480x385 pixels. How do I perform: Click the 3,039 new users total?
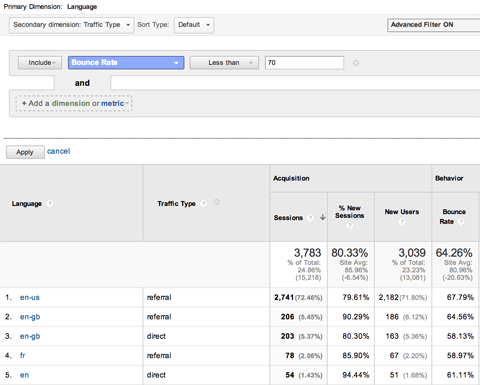[x=412, y=253]
